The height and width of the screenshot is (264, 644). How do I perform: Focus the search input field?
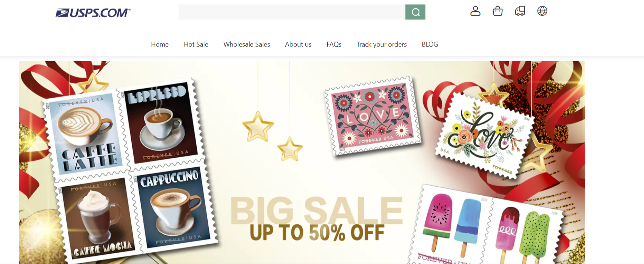point(292,12)
